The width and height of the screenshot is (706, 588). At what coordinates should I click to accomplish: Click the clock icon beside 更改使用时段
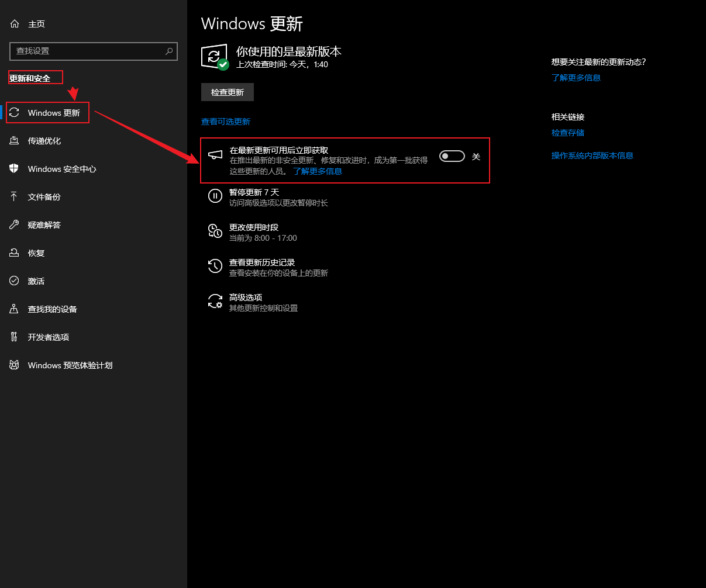click(215, 231)
